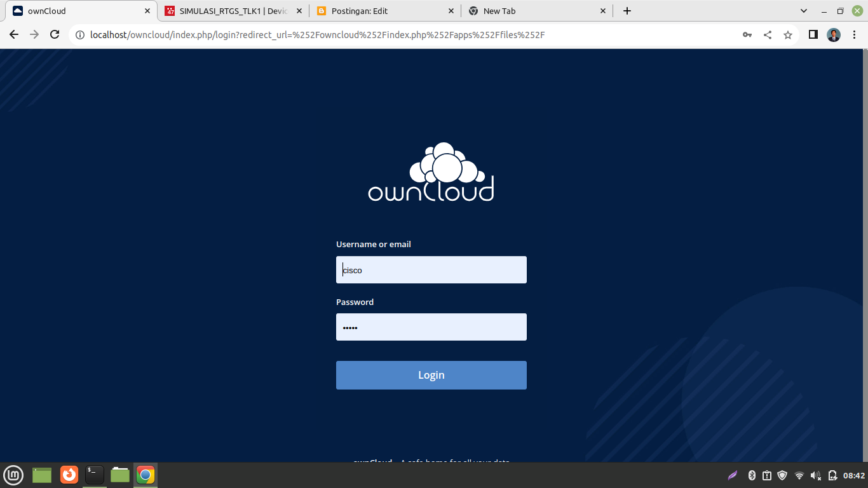The width and height of the screenshot is (868, 488).
Task: Close the New Tab tab
Action: coord(603,11)
